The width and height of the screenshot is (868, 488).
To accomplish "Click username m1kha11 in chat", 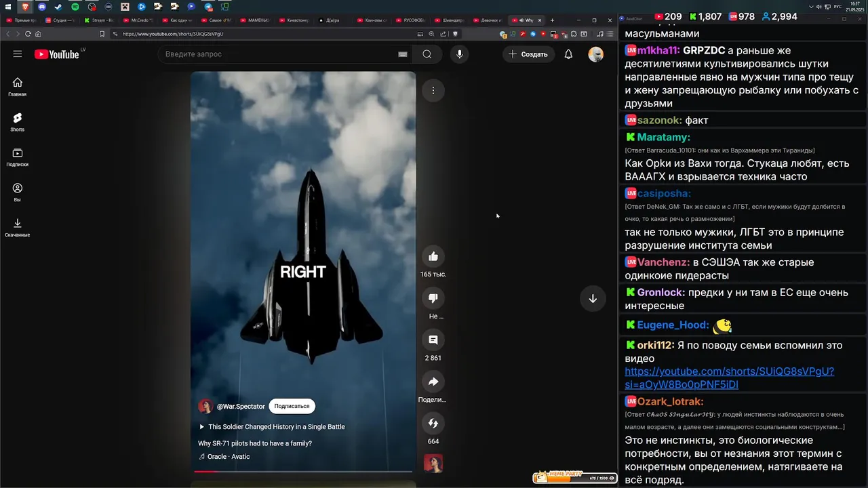I will (x=658, y=50).
